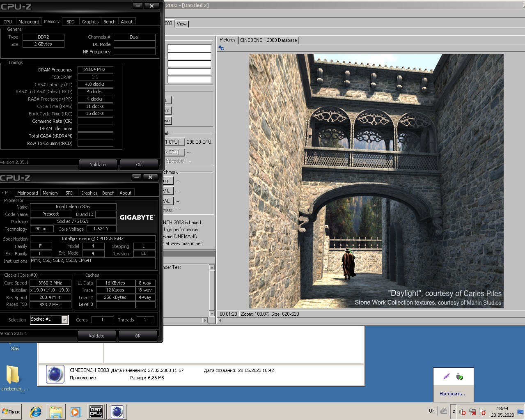
Task: Open Windows Explorer folder icon in taskbar
Action: [x=56, y=411]
